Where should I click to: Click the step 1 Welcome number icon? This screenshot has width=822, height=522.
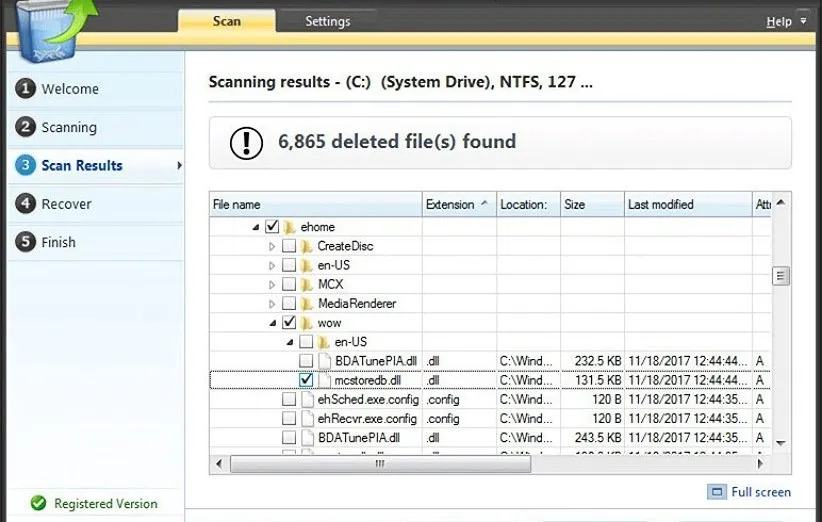(25, 89)
